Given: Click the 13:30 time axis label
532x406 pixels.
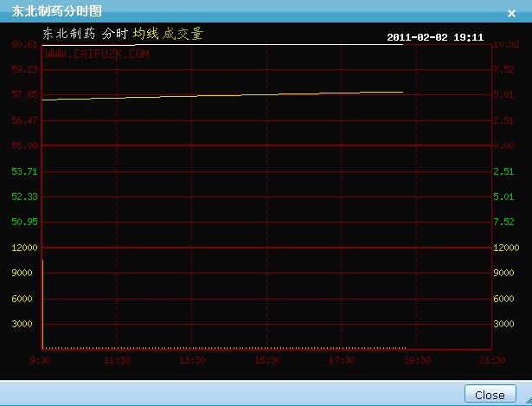Looking at the screenshot, I should pos(192,360).
